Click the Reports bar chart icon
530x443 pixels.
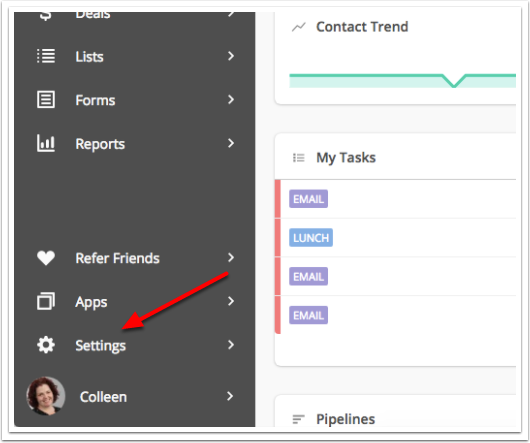coord(46,143)
